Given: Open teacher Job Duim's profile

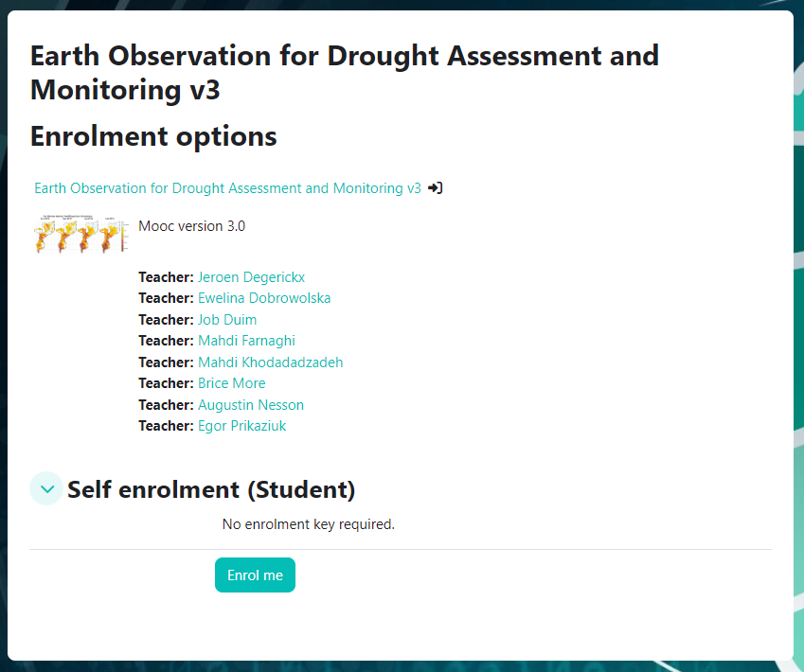Looking at the screenshot, I should pyautogui.click(x=227, y=320).
